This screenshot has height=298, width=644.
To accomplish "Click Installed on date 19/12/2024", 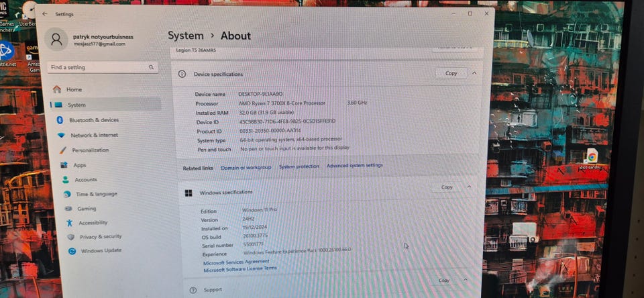I will 255,227.
